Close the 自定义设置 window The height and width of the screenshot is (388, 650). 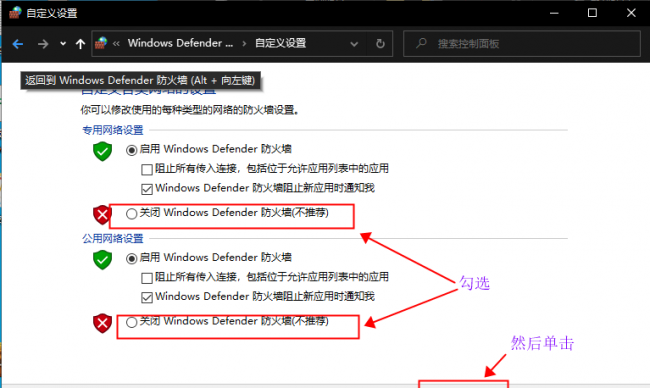[x=631, y=13]
